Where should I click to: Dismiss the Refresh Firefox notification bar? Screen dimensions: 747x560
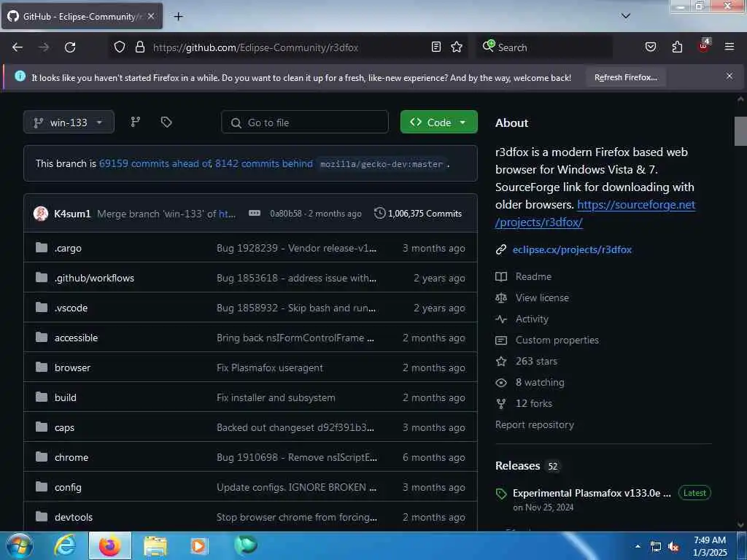(x=729, y=76)
